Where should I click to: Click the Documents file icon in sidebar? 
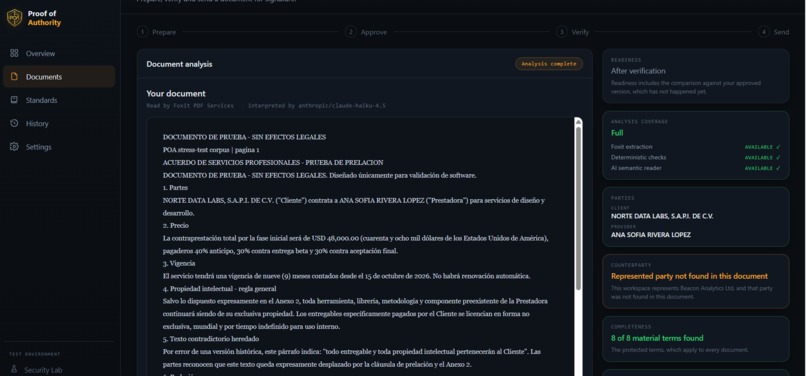click(x=14, y=77)
